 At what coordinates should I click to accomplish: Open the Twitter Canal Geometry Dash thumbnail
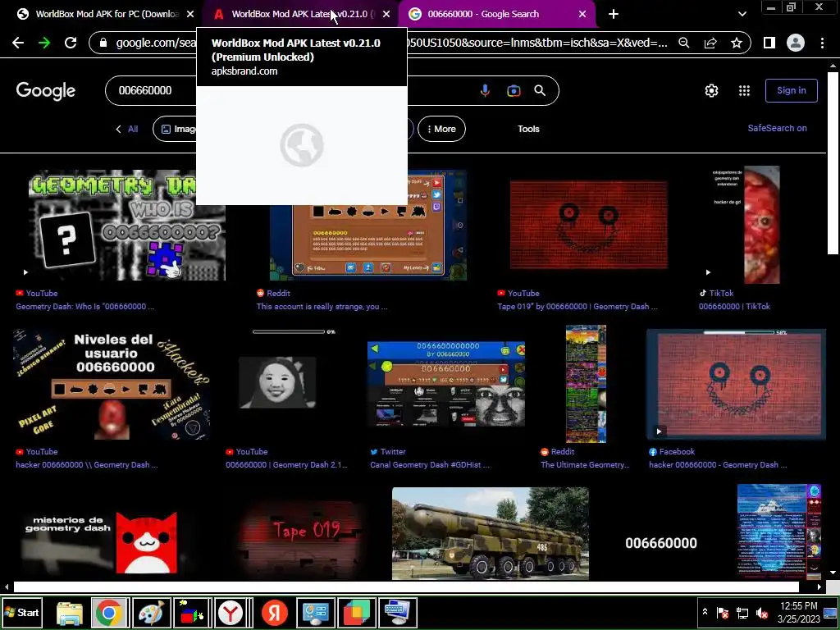(x=445, y=384)
